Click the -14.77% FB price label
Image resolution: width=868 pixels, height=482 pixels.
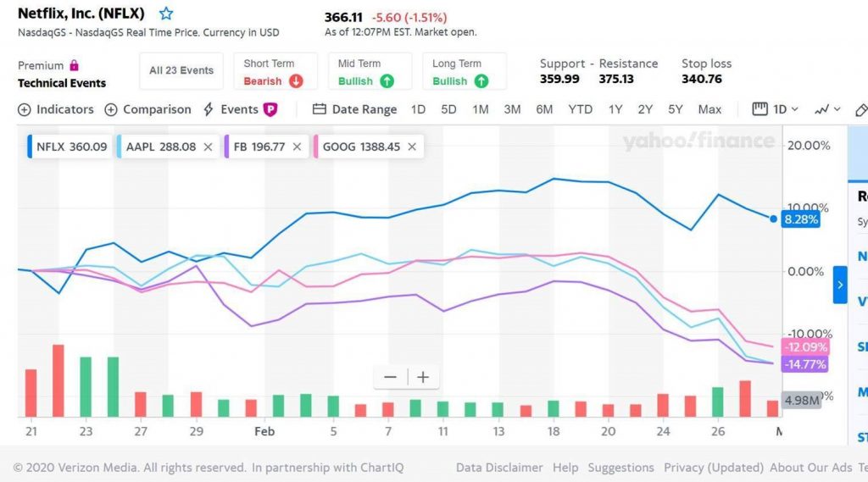coord(805,364)
